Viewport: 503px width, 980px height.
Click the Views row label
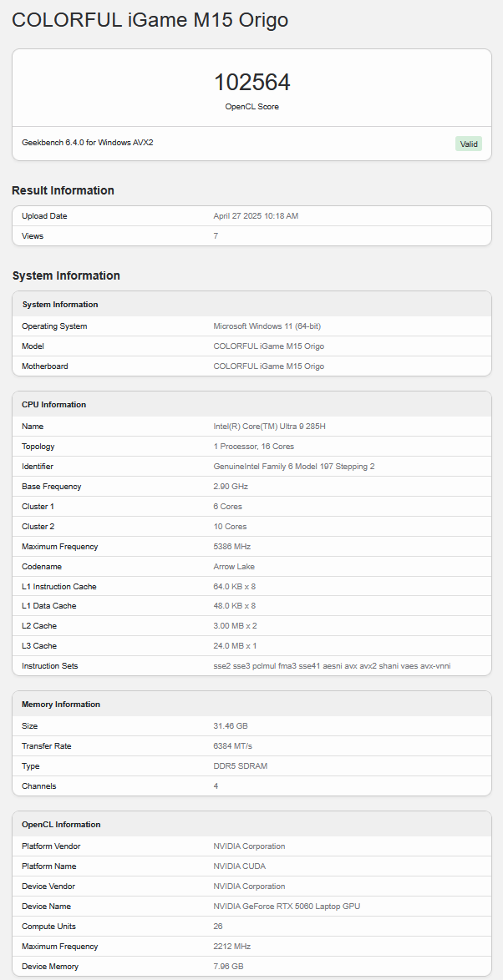[x=33, y=236]
